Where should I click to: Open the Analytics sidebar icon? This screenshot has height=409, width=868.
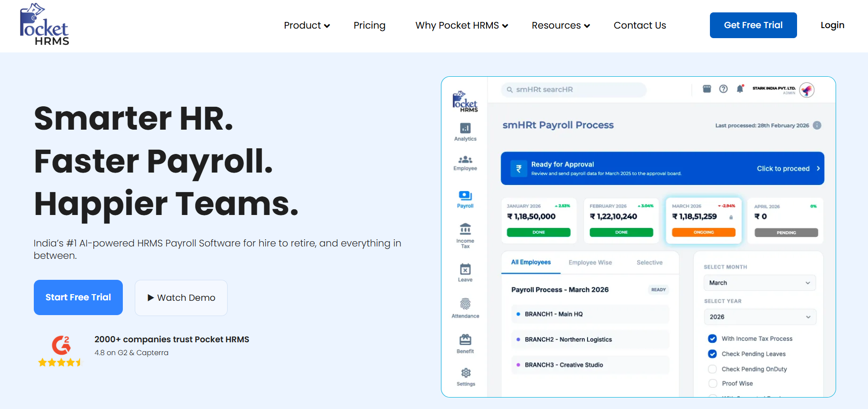pyautogui.click(x=465, y=128)
